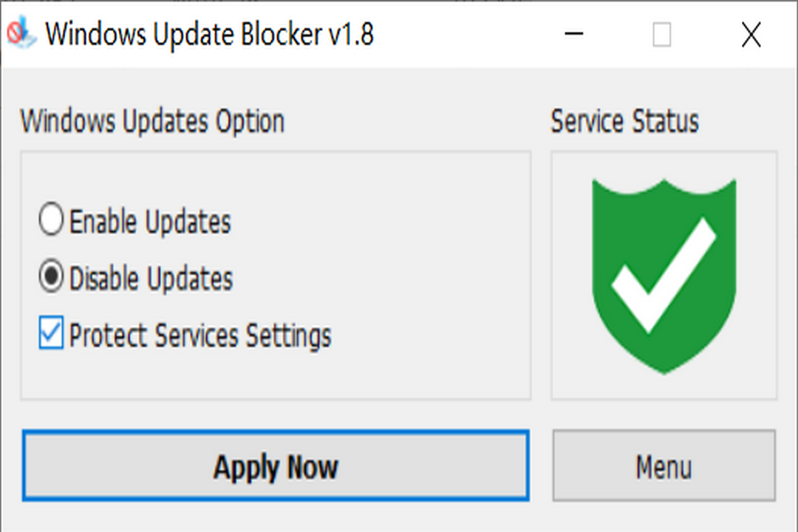Open the Menu
798x532 pixels.
coord(664,466)
